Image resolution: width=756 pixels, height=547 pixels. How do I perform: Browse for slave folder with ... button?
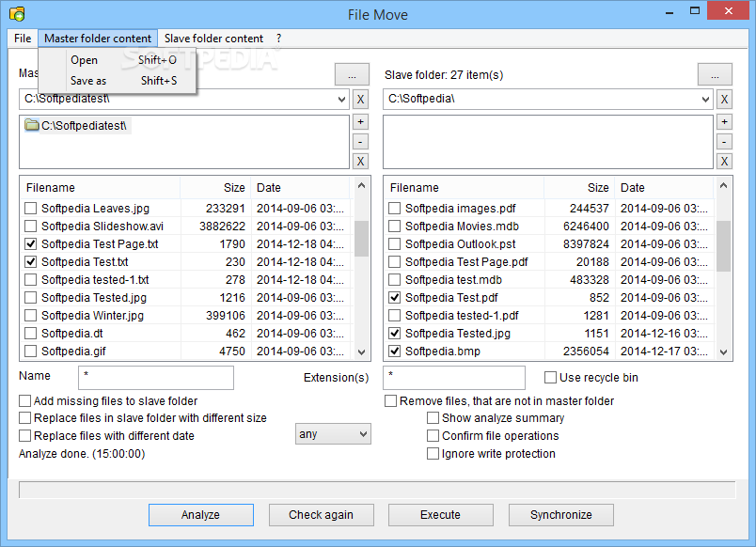point(715,74)
